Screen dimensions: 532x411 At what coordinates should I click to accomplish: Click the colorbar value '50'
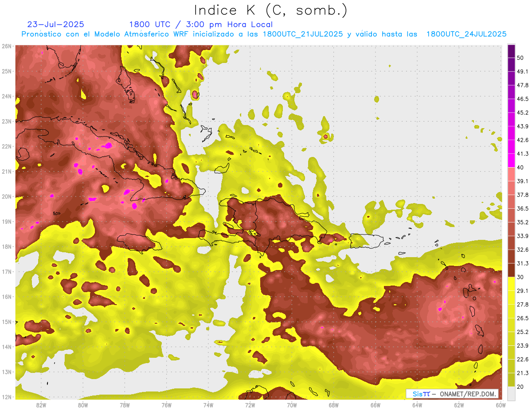(x=520, y=58)
